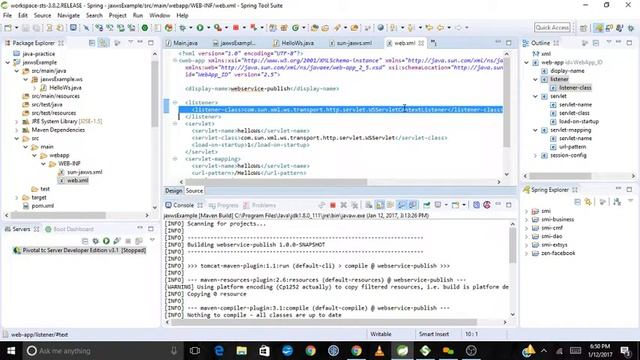The height and width of the screenshot is (360, 640).
Task: Toggle Show Console on standard output change
Action: (x=401, y=205)
